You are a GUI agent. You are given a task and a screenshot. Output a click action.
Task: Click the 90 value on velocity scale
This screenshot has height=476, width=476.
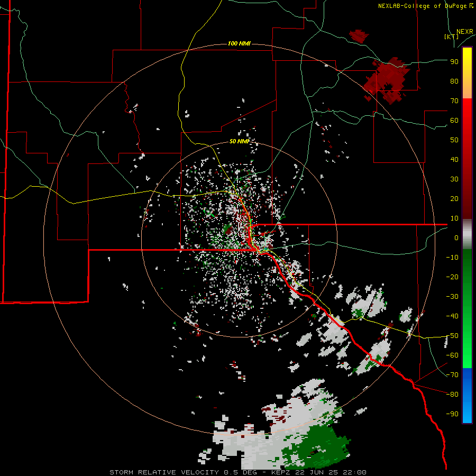point(454,62)
